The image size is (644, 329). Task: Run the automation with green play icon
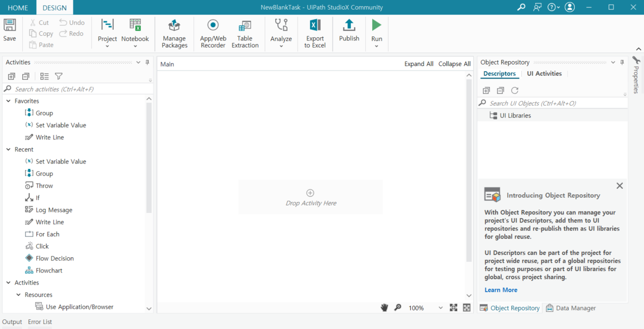377,25
